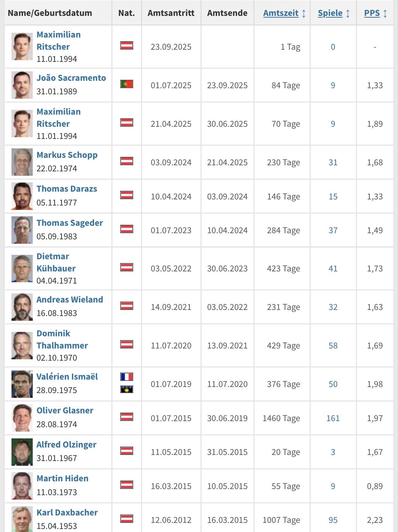398x532 pixels.
Task: Click Austria flag in Markus Schopp row
Action: [127, 161]
